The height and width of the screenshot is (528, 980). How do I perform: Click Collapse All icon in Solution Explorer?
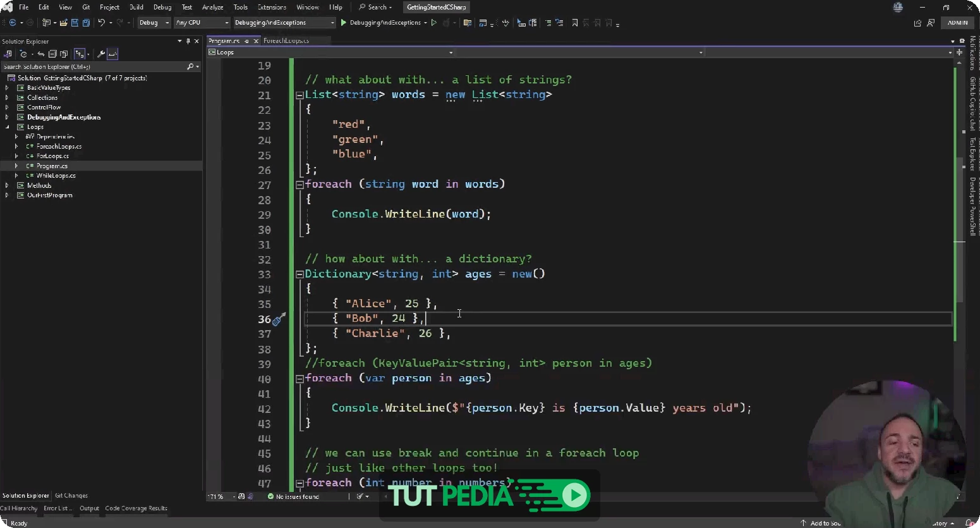click(52, 54)
